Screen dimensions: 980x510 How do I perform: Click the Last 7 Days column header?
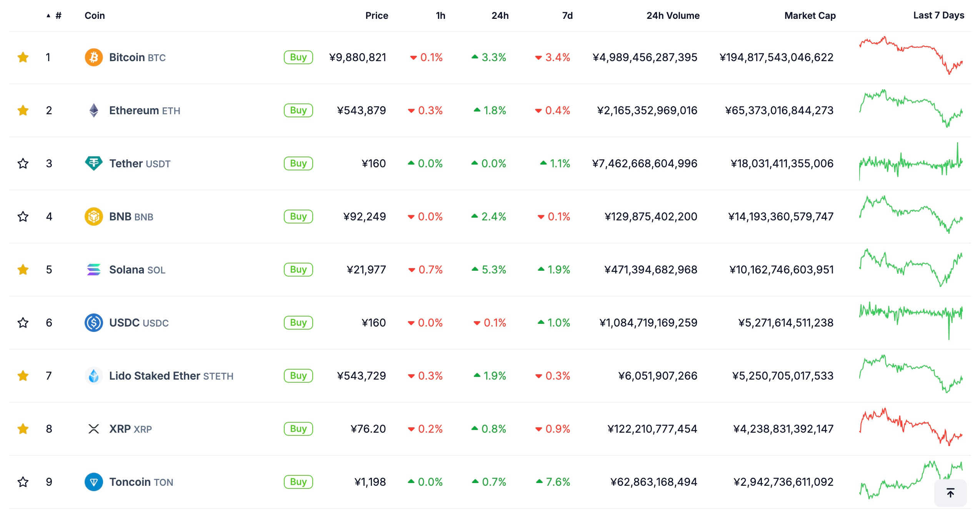[938, 15]
